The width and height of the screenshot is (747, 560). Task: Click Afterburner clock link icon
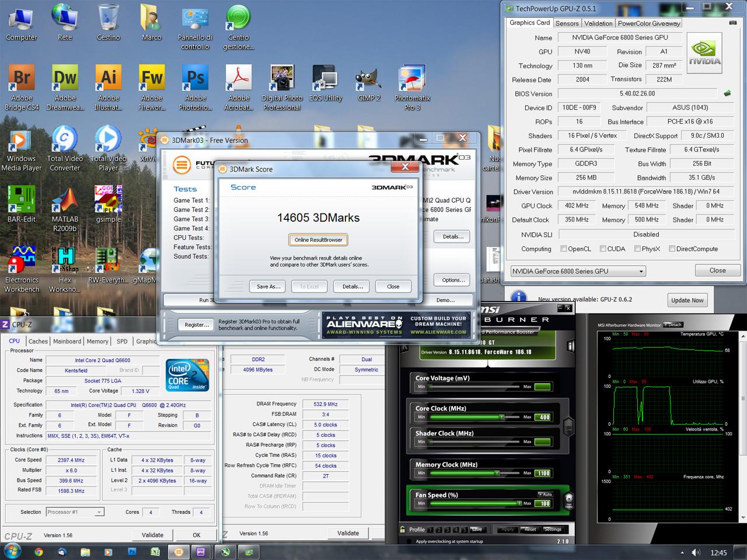coord(568,427)
